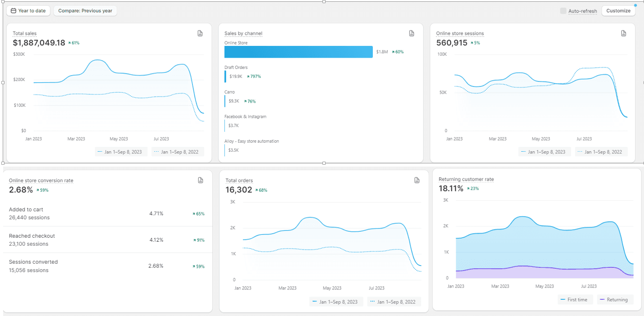The image size is (644, 316).
Task: Click the 91% change on Reached checkout row
Action: [x=198, y=240]
